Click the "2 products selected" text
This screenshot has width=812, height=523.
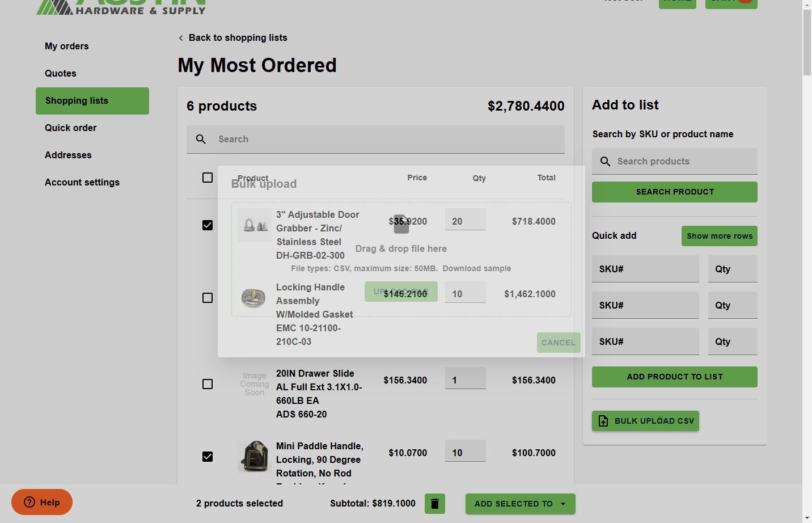(239, 504)
